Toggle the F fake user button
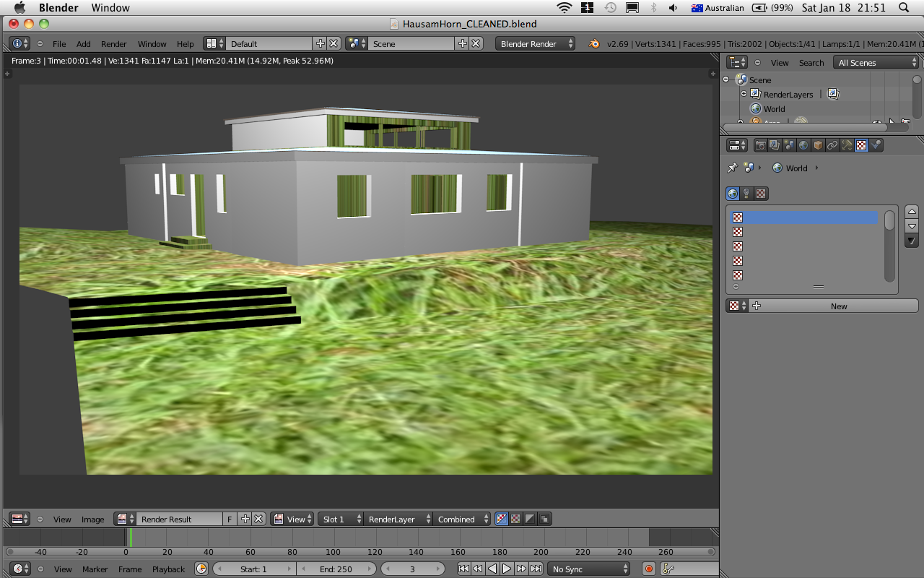The width and height of the screenshot is (924, 578). 230,519
